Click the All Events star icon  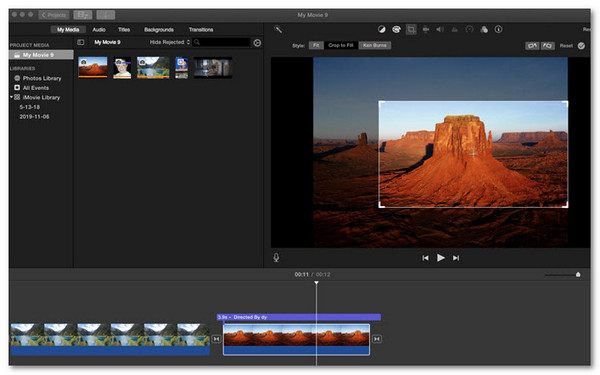[17, 88]
